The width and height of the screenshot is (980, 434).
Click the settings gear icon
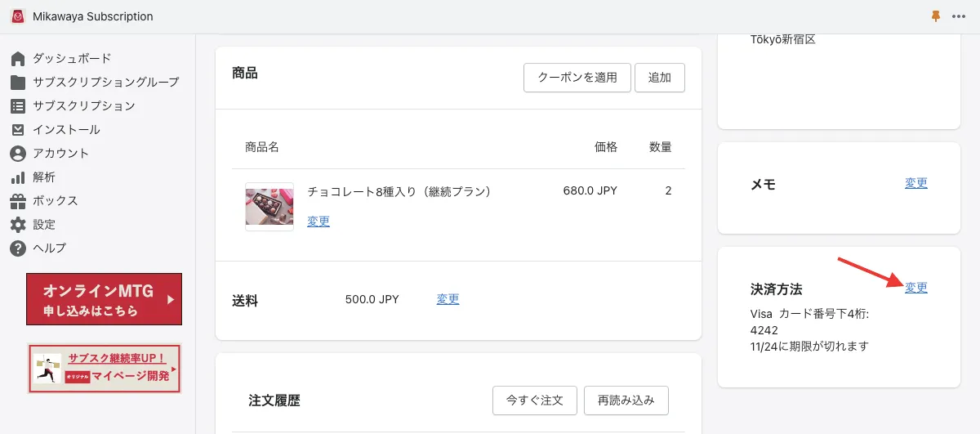pyautogui.click(x=18, y=225)
